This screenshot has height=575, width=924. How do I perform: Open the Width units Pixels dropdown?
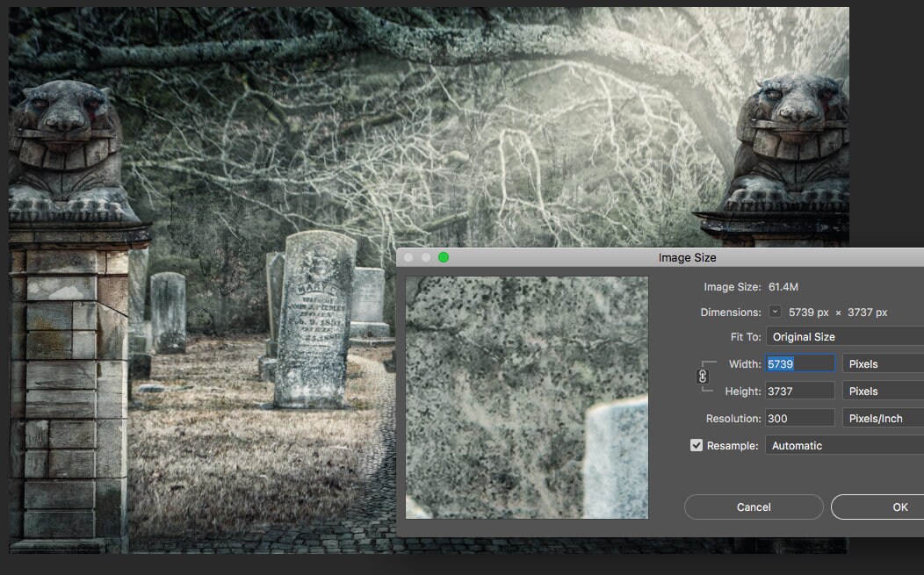882,363
